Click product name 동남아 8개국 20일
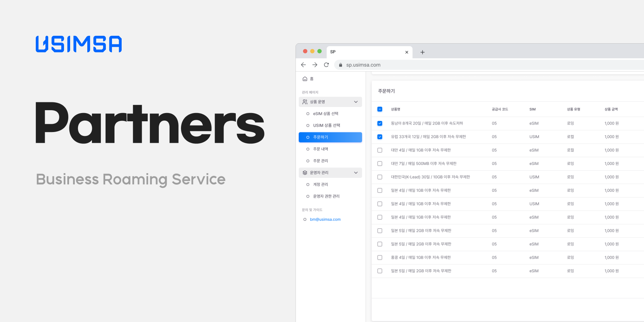The image size is (644, 322). pos(427,123)
